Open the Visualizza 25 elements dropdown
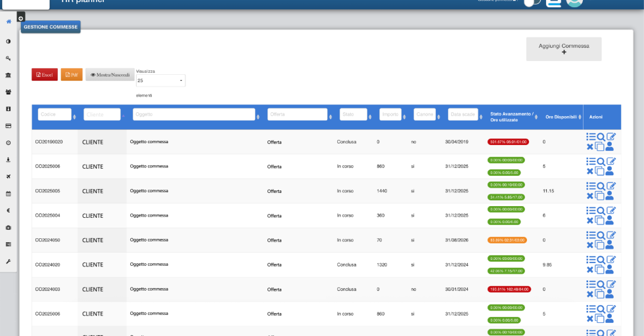644x336 pixels. click(x=160, y=81)
